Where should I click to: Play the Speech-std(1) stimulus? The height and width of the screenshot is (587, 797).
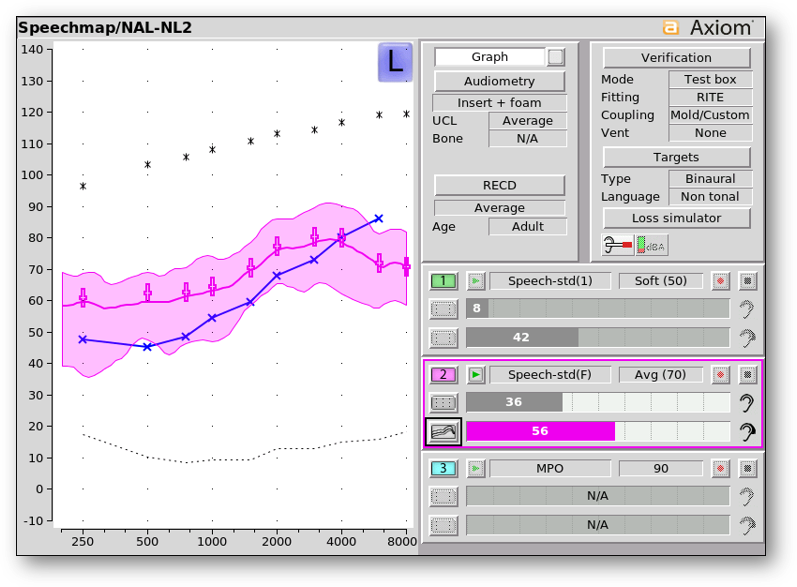click(x=476, y=281)
